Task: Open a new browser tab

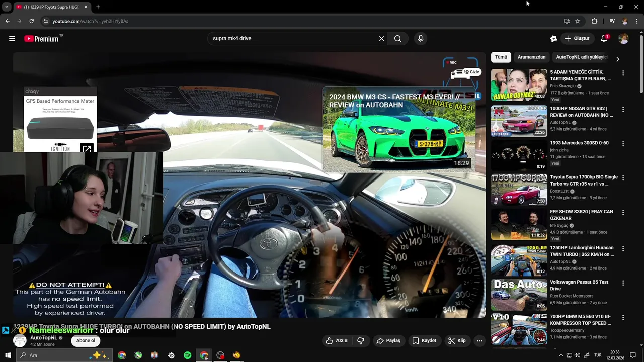Action: click(98, 7)
